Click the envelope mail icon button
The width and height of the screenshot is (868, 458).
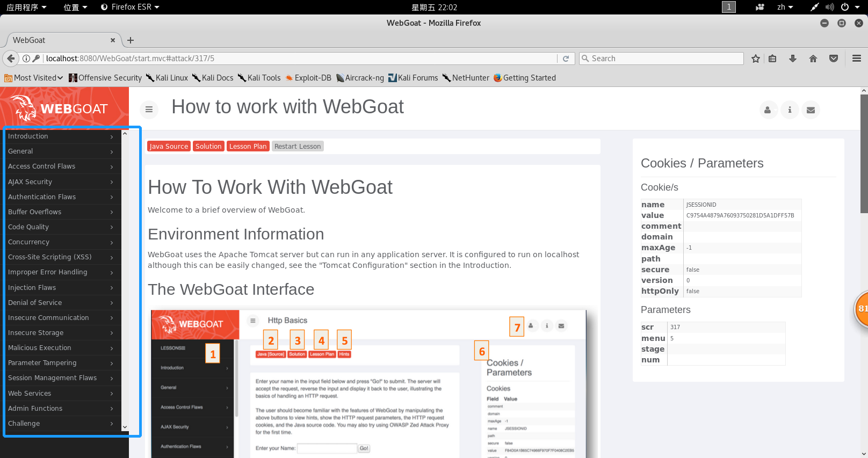[811, 110]
